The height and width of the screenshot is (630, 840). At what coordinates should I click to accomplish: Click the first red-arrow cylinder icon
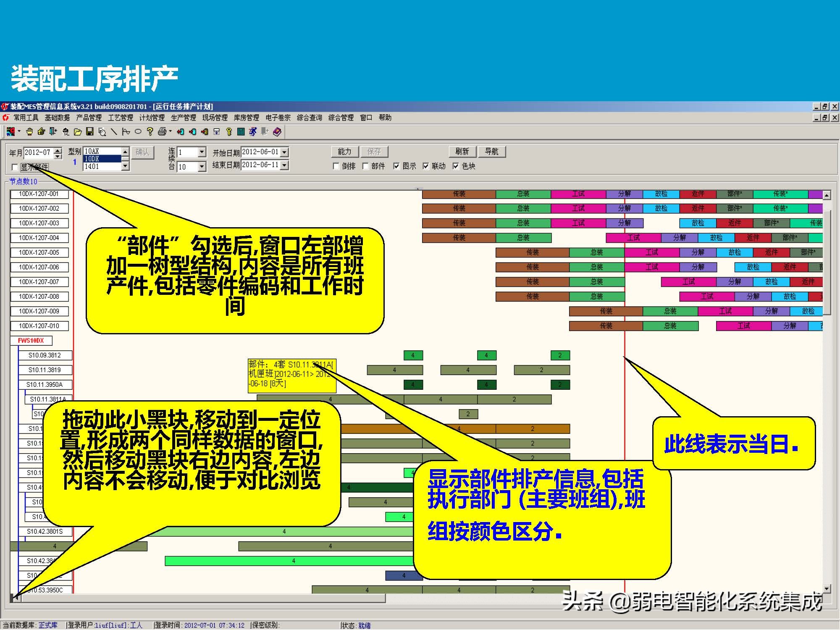[180, 132]
